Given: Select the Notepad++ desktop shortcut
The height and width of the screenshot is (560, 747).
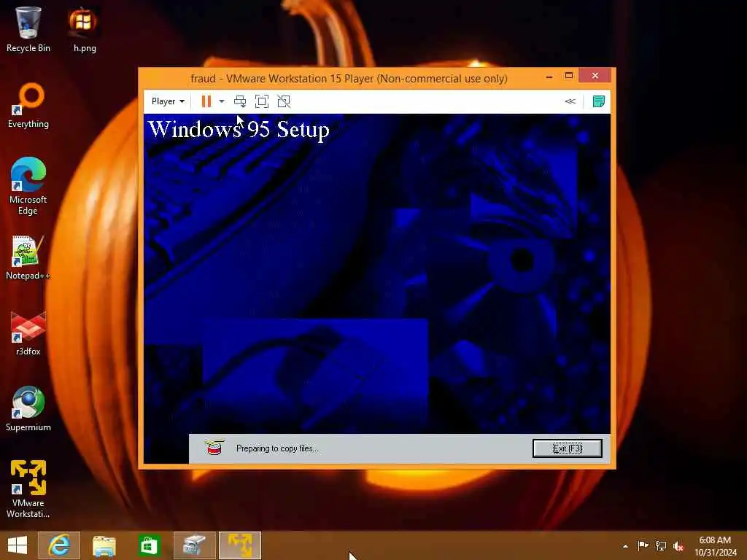Looking at the screenshot, I should [x=28, y=257].
